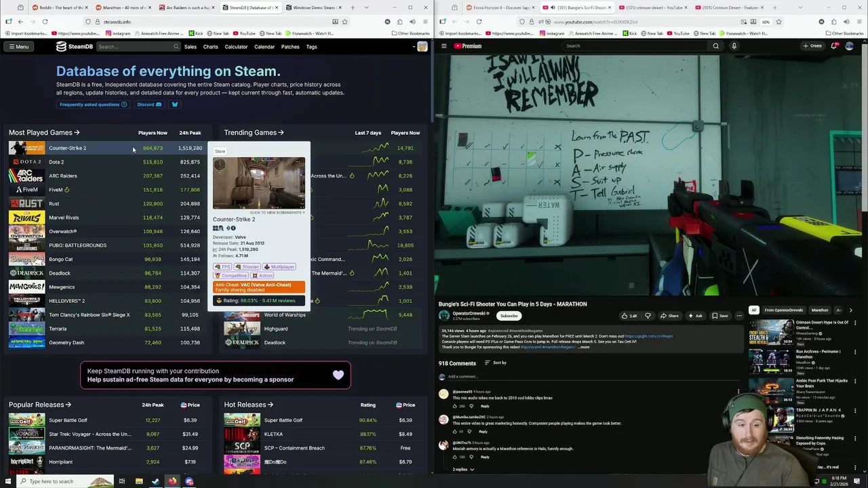The width and height of the screenshot is (868, 488).
Task: Open Trending Games list
Action: 254,133
